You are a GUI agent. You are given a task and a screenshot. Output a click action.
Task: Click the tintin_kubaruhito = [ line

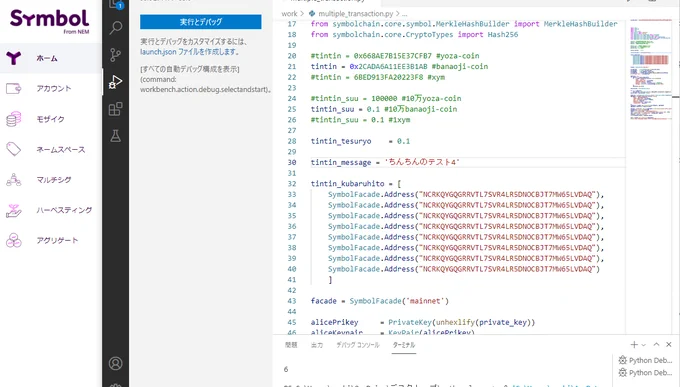(356, 184)
